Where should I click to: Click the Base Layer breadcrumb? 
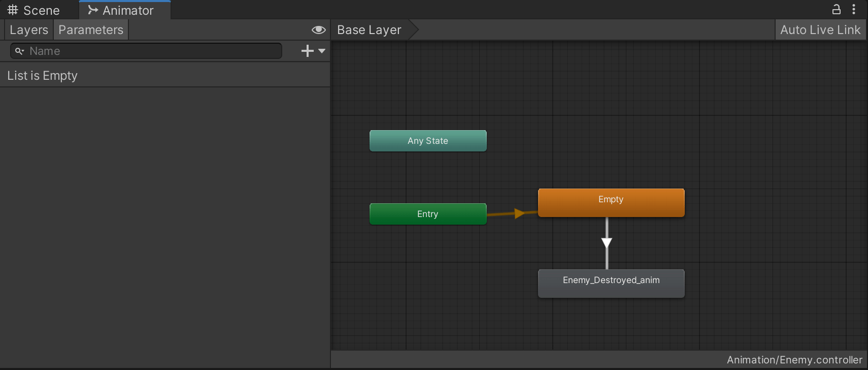tap(369, 30)
